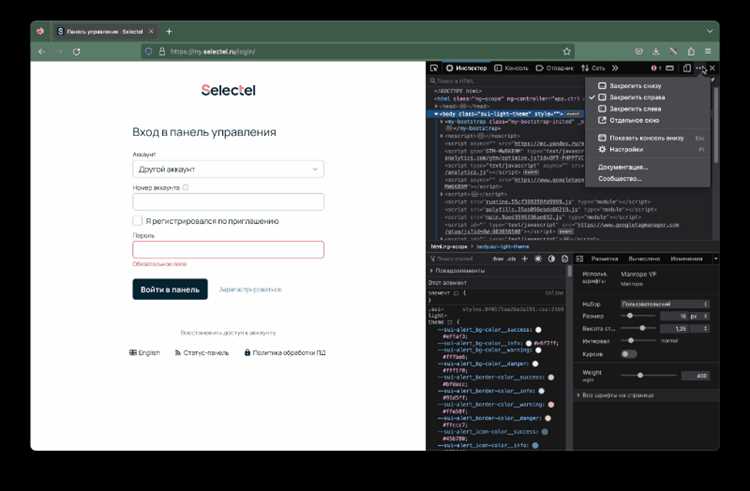750x491 pixels.
Task: Switch to the Изменения tab
Action: (x=686, y=259)
